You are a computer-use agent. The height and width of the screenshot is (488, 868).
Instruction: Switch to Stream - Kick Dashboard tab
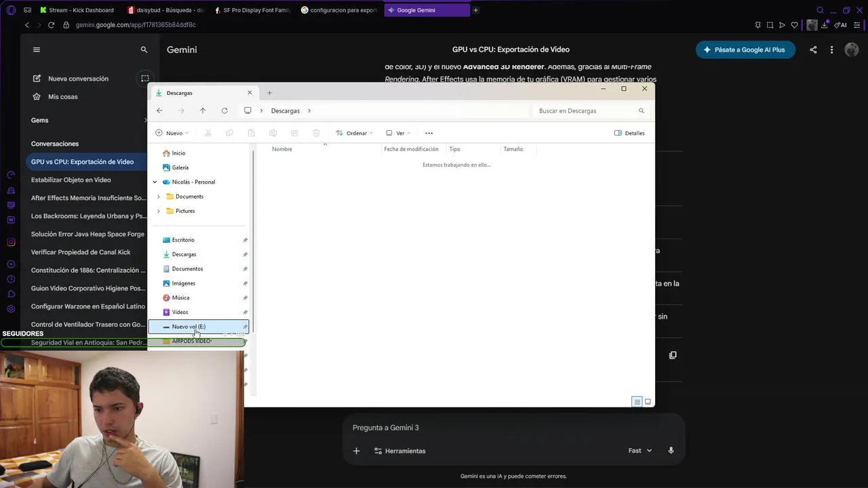click(78, 10)
